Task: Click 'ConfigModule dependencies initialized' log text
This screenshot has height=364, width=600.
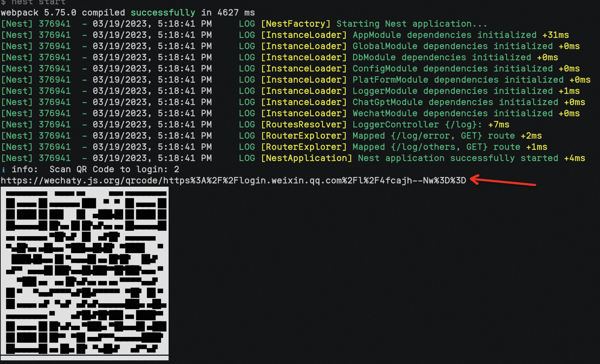Action: click(453, 69)
